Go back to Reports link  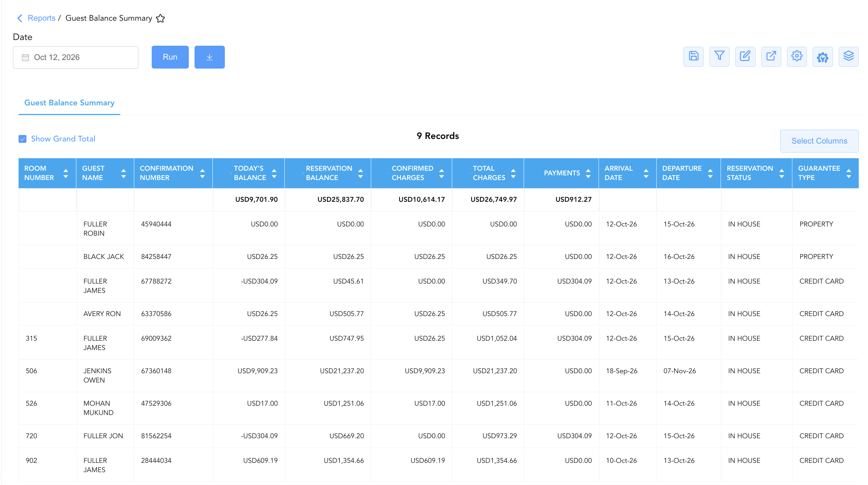click(x=41, y=18)
